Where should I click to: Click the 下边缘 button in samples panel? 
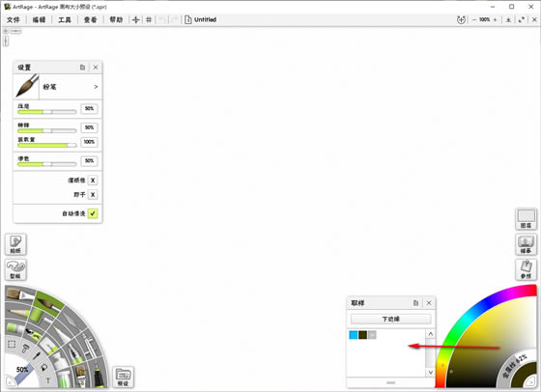click(x=390, y=319)
